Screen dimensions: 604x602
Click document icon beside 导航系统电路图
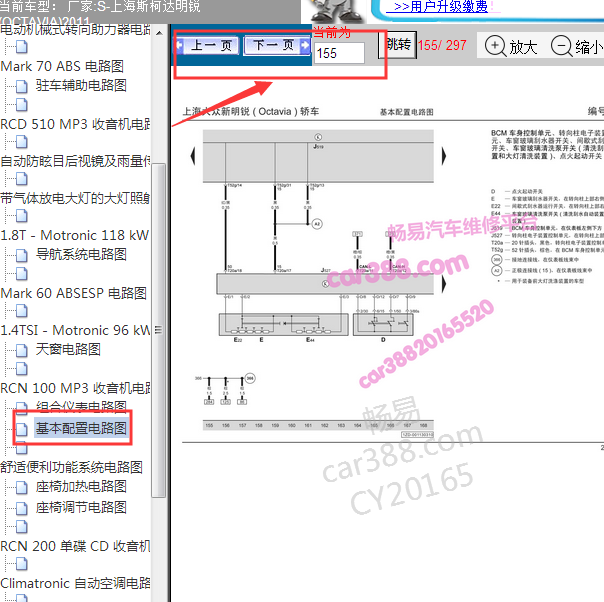point(22,255)
